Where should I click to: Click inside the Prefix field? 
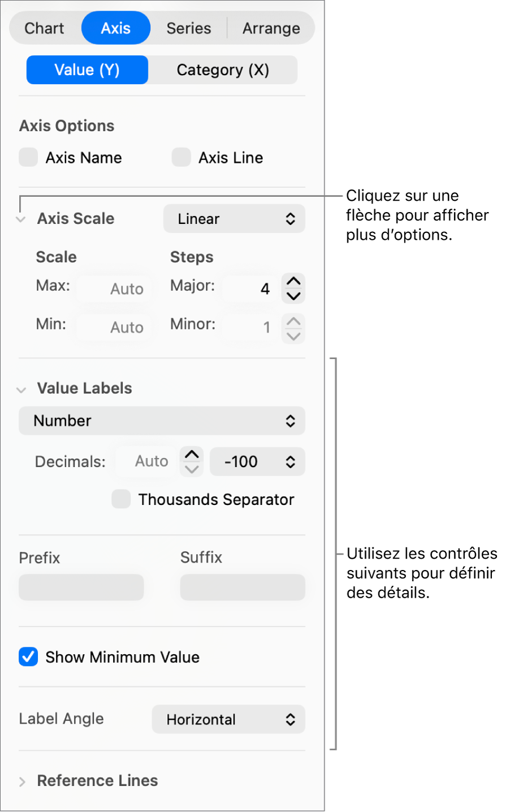[81, 587]
